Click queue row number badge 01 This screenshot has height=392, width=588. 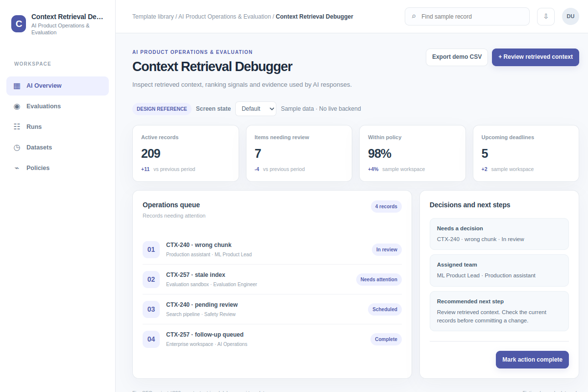(151, 249)
